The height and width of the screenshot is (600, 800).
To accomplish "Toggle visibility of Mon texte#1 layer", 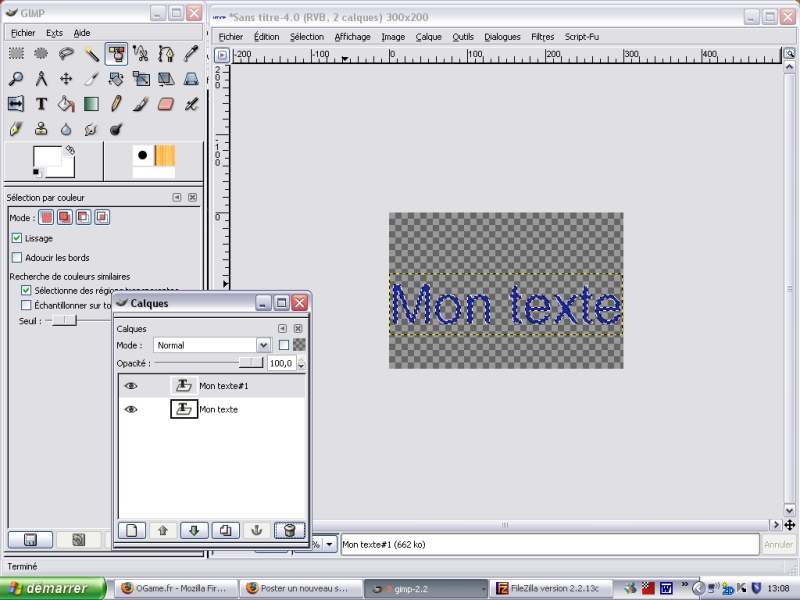I will (x=131, y=386).
